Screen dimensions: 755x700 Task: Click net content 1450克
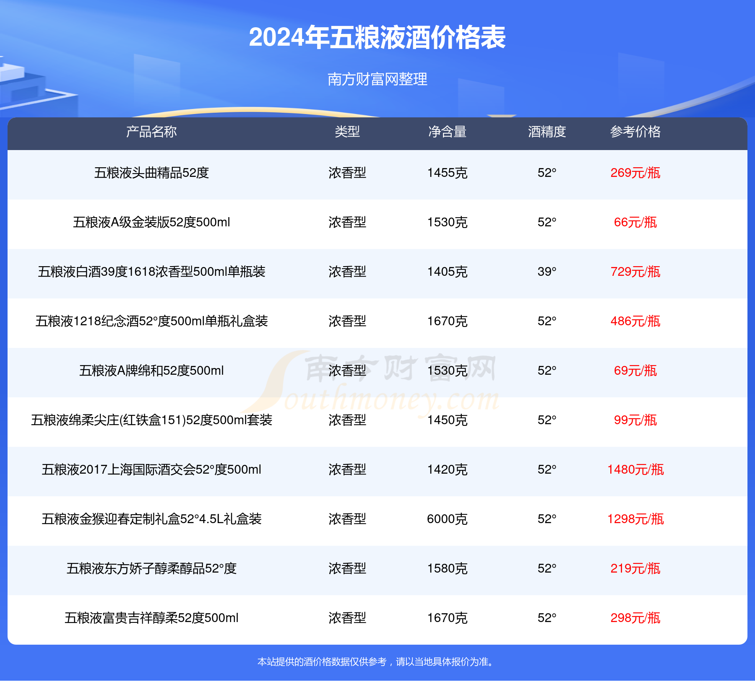(x=447, y=420)
